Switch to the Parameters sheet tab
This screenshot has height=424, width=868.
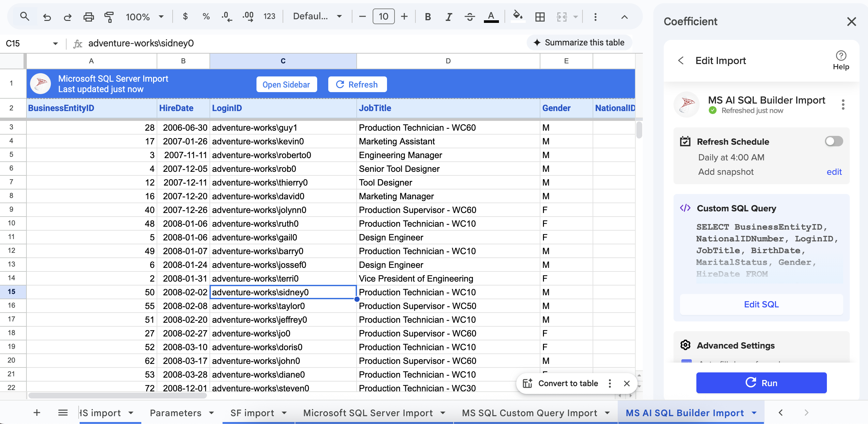(176, 413)
